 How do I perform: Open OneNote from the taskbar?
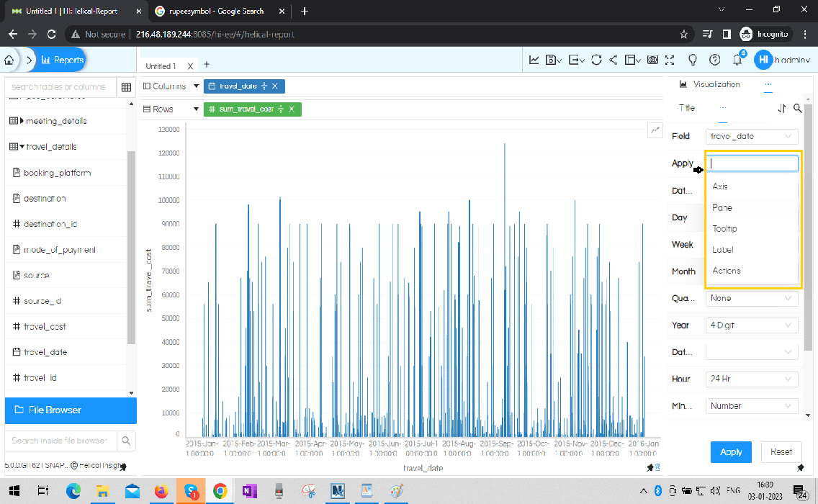pyautogui.click(x=249, y=491)
